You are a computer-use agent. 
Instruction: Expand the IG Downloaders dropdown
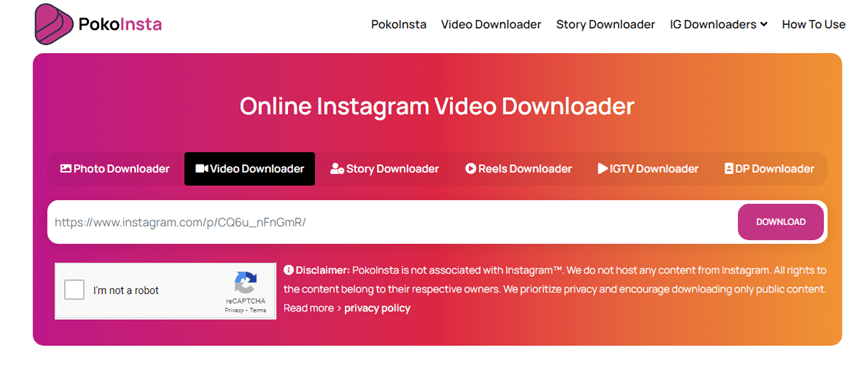coord(718,25)
